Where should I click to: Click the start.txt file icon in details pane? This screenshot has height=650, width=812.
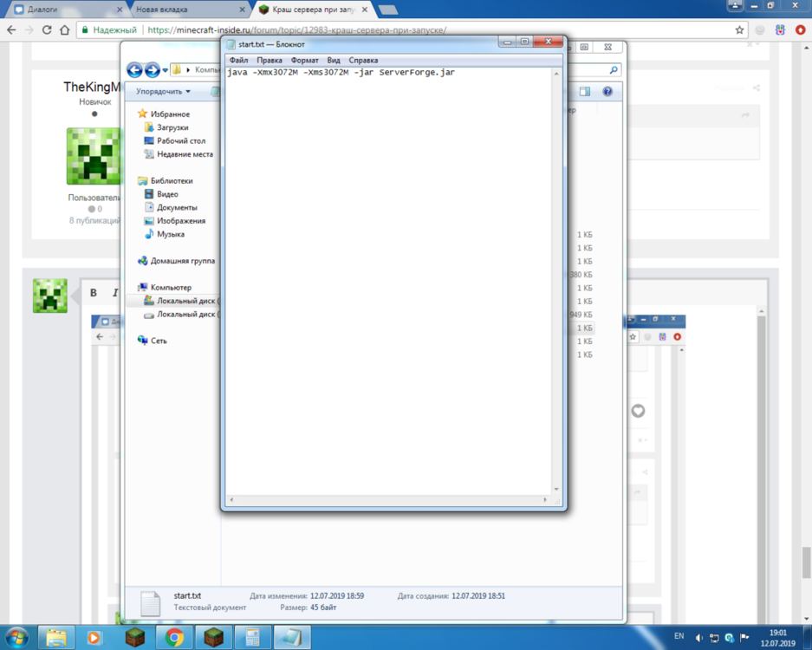[150, 603]
